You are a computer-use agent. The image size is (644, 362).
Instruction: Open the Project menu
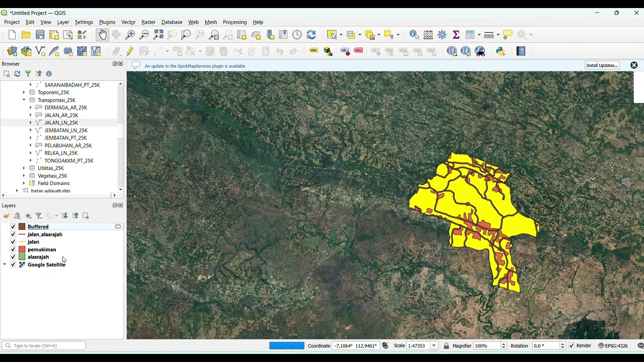point(12,22)
